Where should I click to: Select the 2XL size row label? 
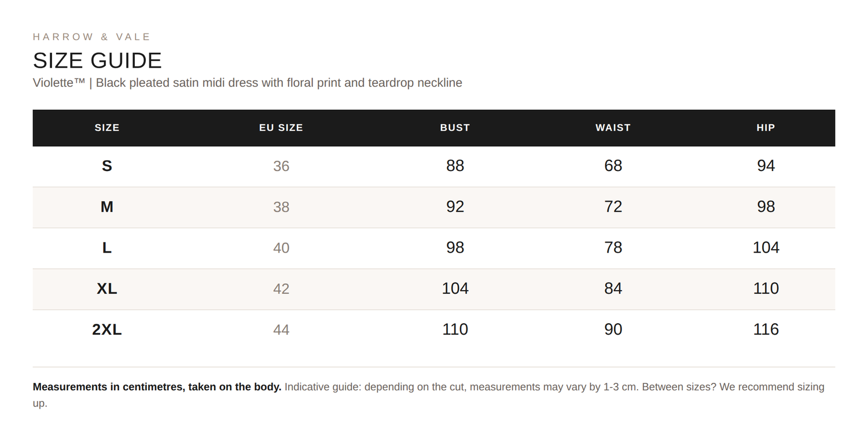[x=107, y=329]
